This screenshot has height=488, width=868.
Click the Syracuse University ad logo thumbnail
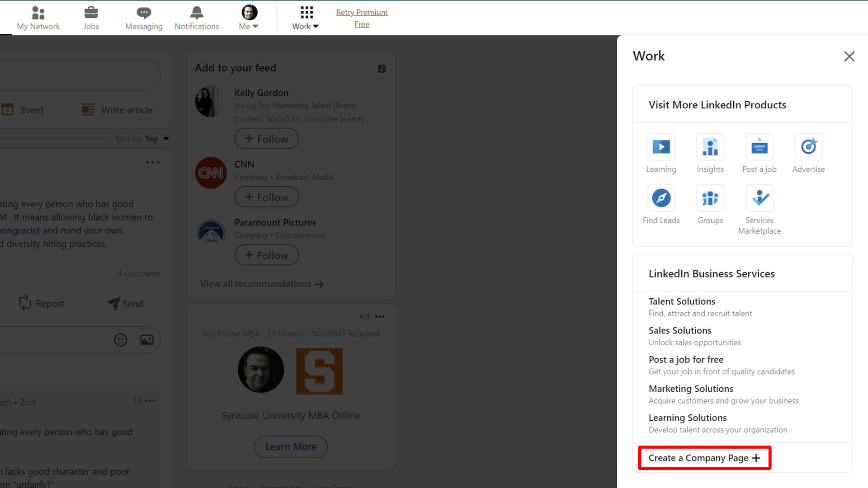[319, 371]
